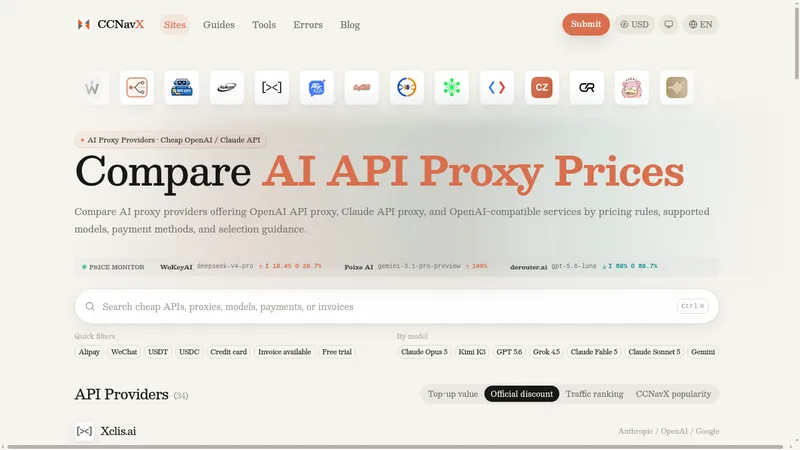
Task: Toggle the Invoice available filter
Action: tap(284, 352)
